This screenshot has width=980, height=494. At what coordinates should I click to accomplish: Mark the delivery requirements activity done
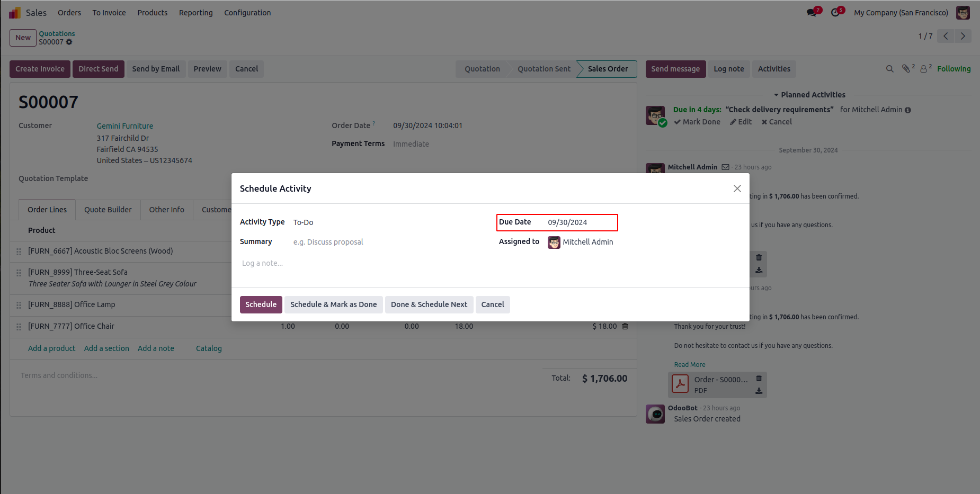tap(697, 122)
